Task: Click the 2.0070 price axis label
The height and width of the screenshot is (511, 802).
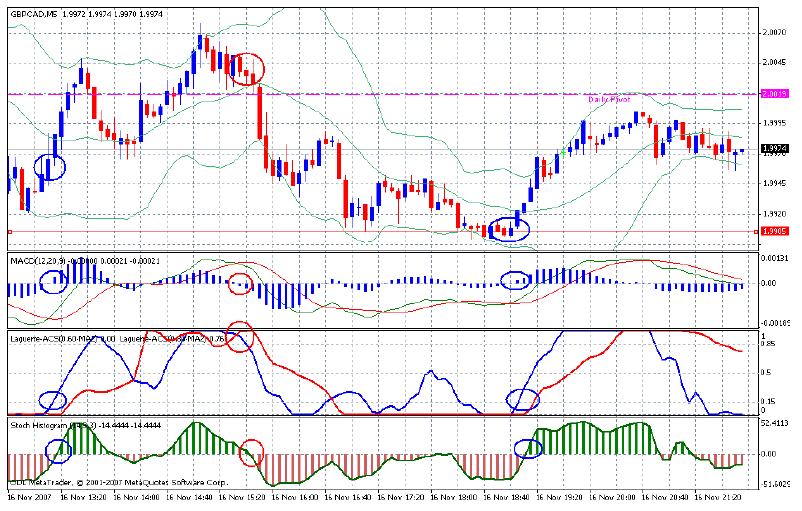Action: (774, 33)
